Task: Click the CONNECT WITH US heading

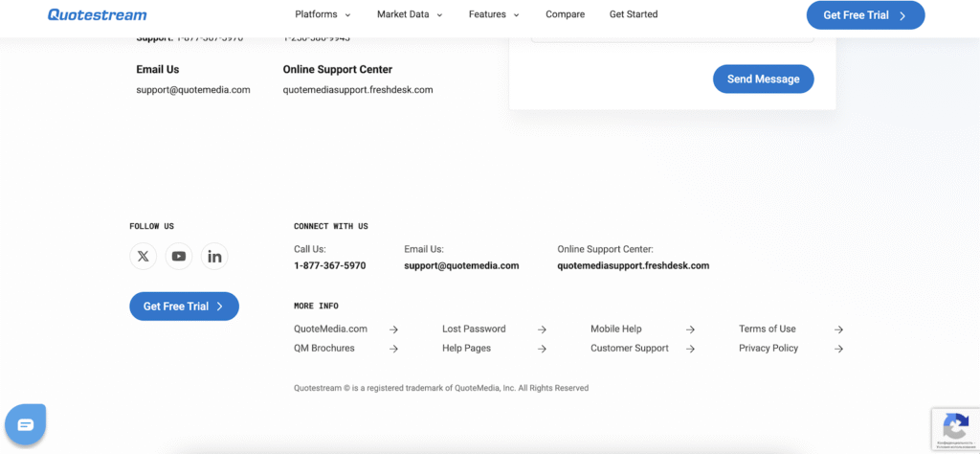Action: 330,226
